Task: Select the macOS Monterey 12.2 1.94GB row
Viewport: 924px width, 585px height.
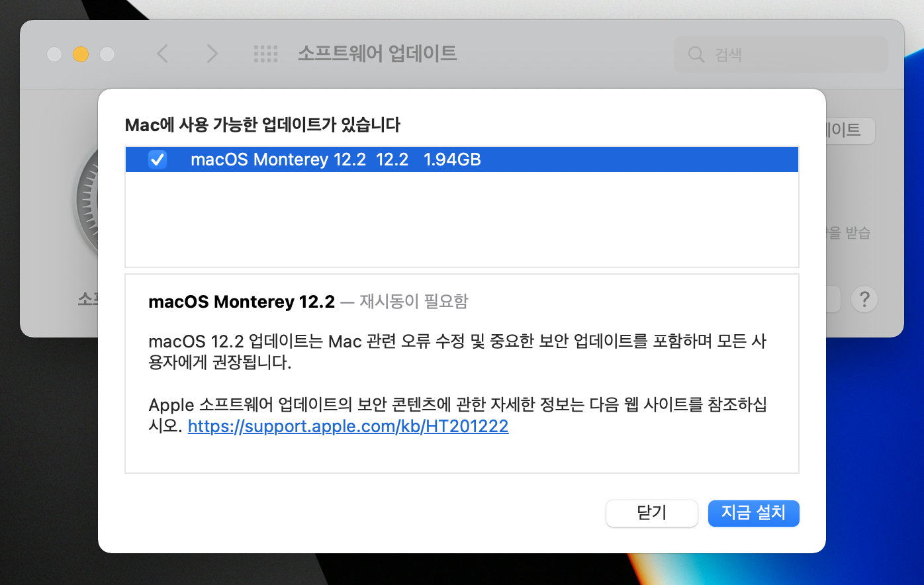Action: click(x=462, y=159)
